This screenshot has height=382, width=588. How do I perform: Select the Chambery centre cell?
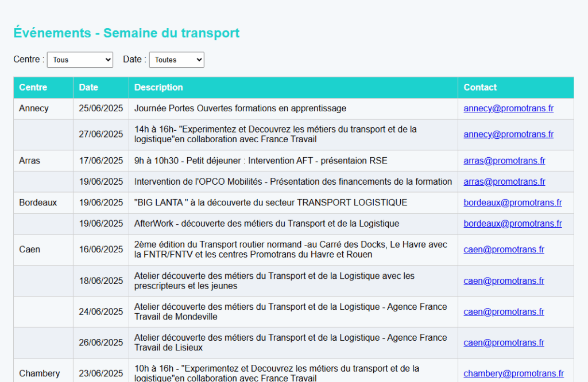click(44, 371)
